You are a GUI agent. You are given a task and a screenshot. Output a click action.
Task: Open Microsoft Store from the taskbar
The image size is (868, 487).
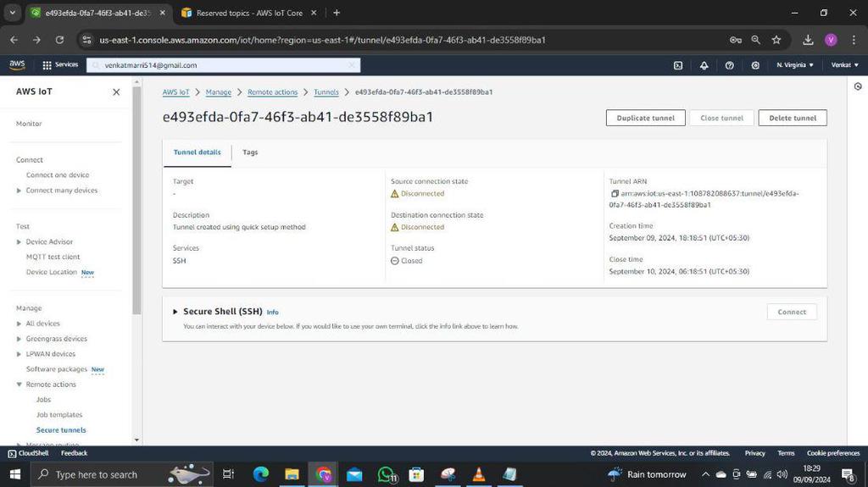(x=416, y=474)
